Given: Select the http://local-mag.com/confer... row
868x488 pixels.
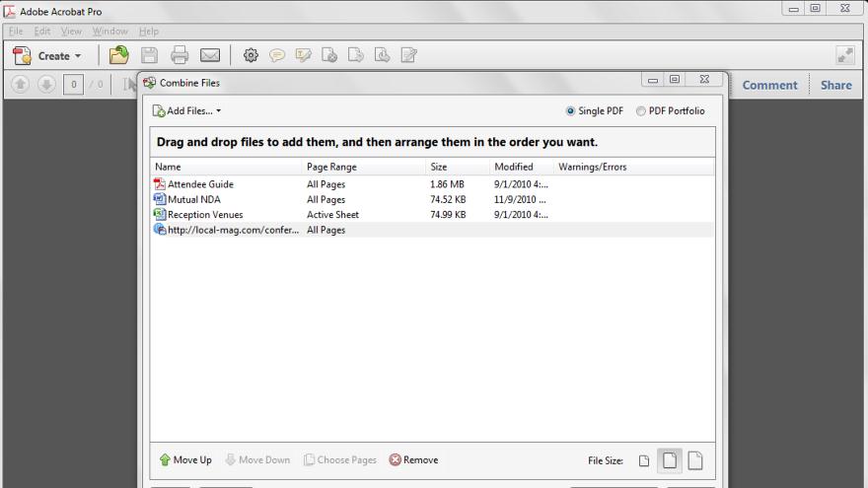Looking at the screenshot, I should [x=432, y=230].
